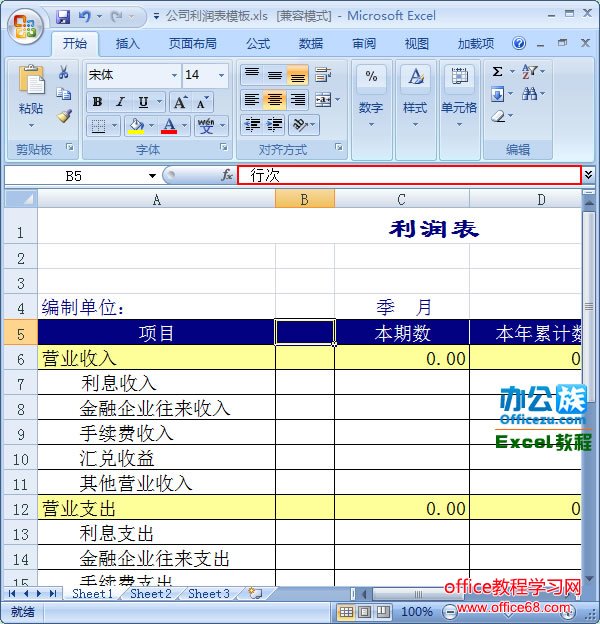The height and width of the screenshot is (624, 600).
Task: Align text left
Action: [x=251, y=99]
